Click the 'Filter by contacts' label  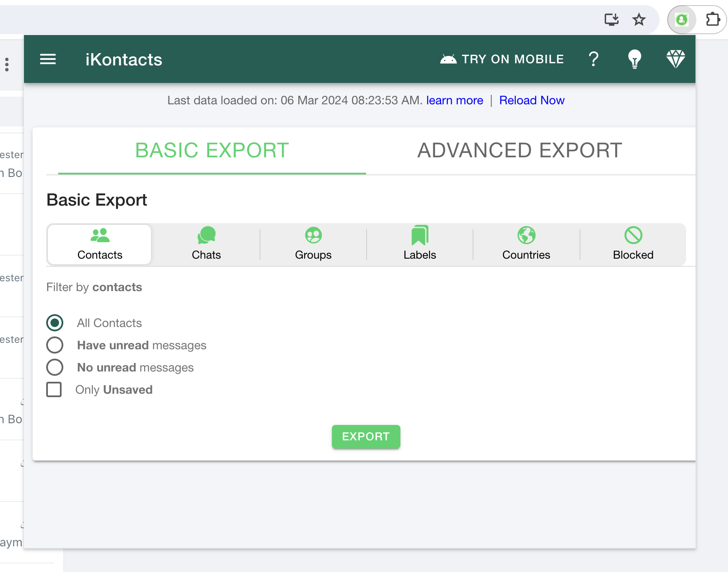pyautogui.click(x=94, y=287)
